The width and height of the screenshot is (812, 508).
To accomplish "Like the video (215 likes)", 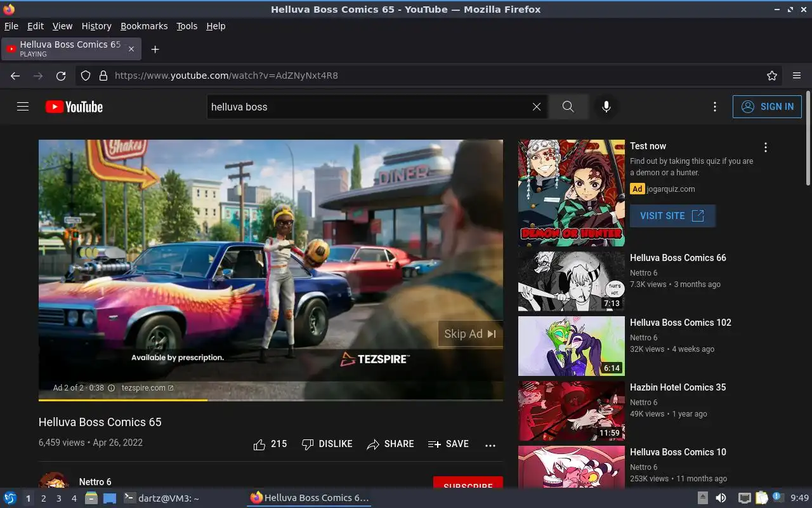I will point(270,444).
